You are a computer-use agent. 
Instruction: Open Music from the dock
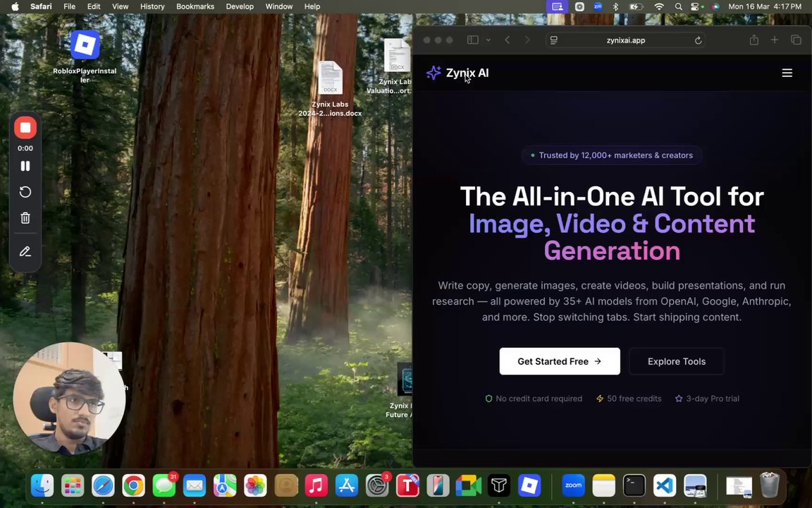(316, 485)
